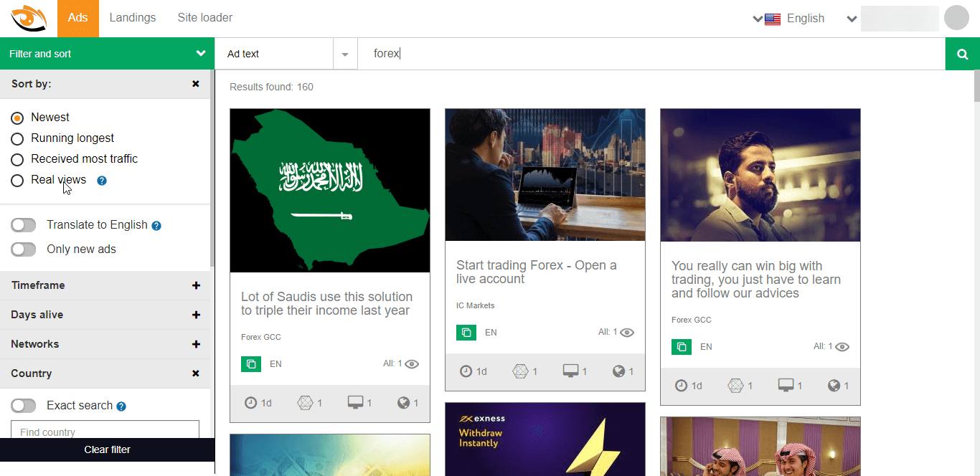Click the desktop monitor icon on Saudis card
980x476 pixels.
355,403
